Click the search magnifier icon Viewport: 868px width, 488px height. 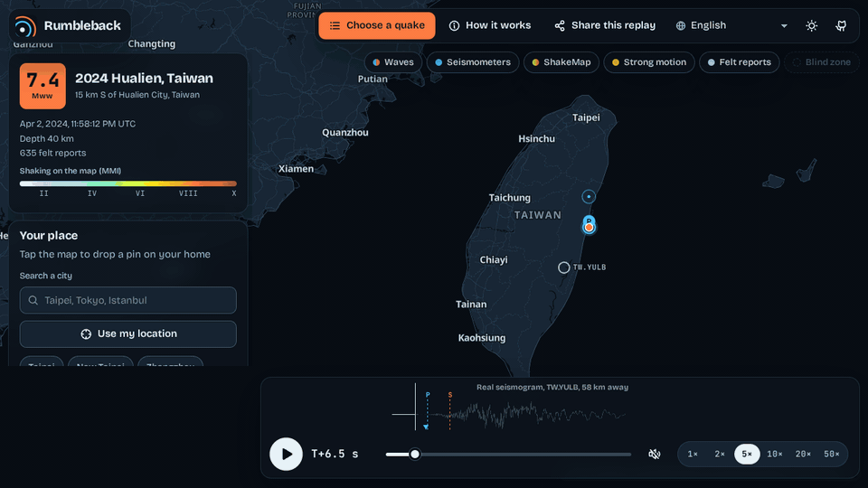(33, 300)
